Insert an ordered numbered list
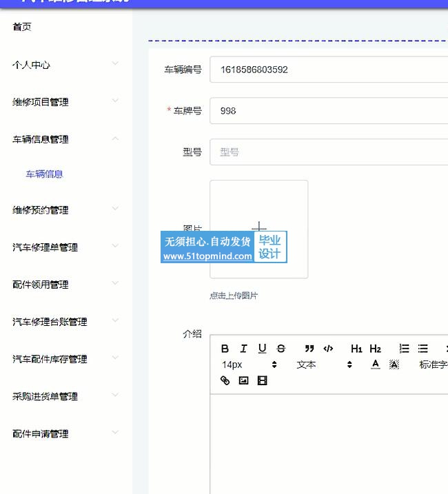Viewport: 448px width, 494px height. [405, 349]
